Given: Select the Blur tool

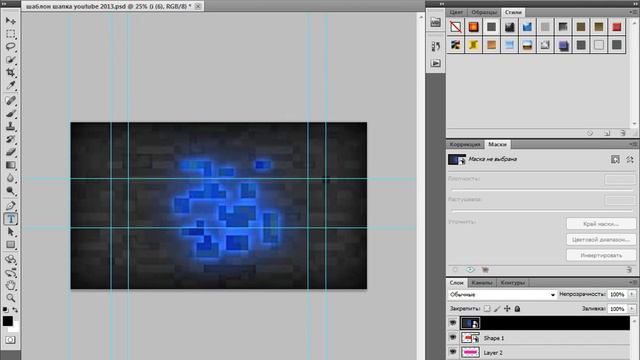Looking at the screenshot, I should pos(11,178).
